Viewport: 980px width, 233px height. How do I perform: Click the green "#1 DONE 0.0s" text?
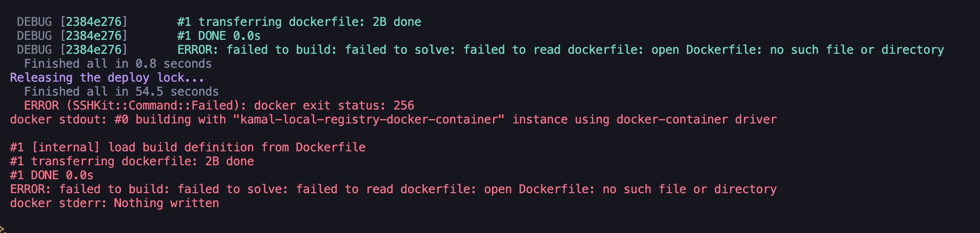click(219, 36)
